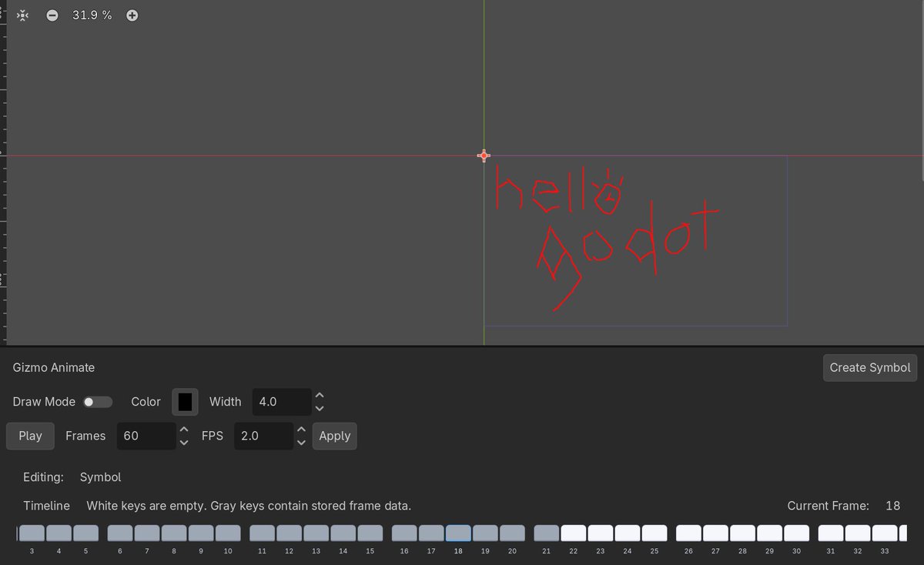The height and width of the screenshot is (565, 924).
Task: Select empty timeline key for frame 23
Action: coord(601,533)
